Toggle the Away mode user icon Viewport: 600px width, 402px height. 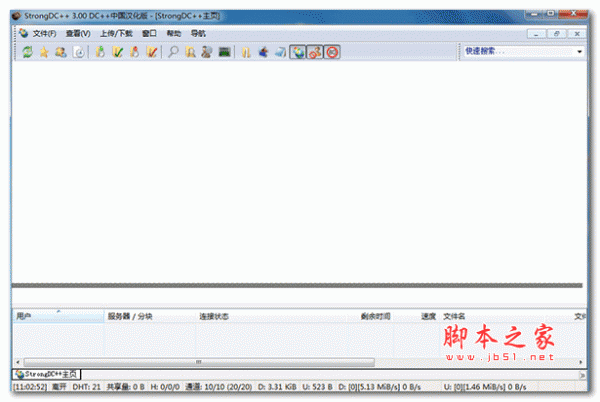point(315,52)
